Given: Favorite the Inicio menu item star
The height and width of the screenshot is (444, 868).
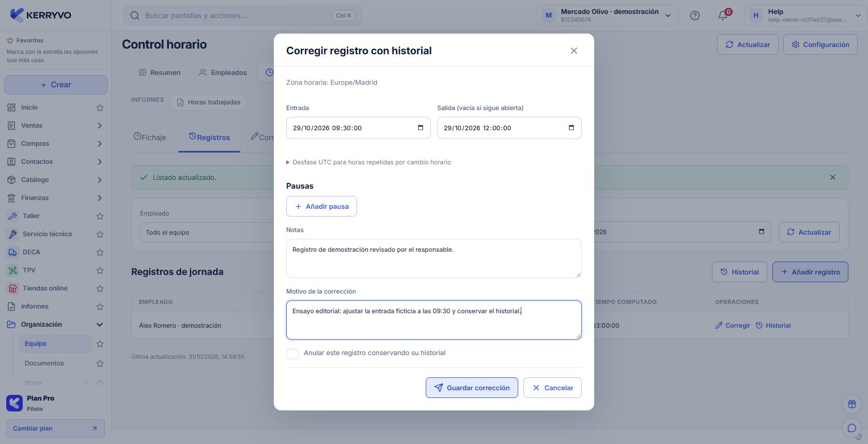Looking at the screenshot, I should coord(100,108).
